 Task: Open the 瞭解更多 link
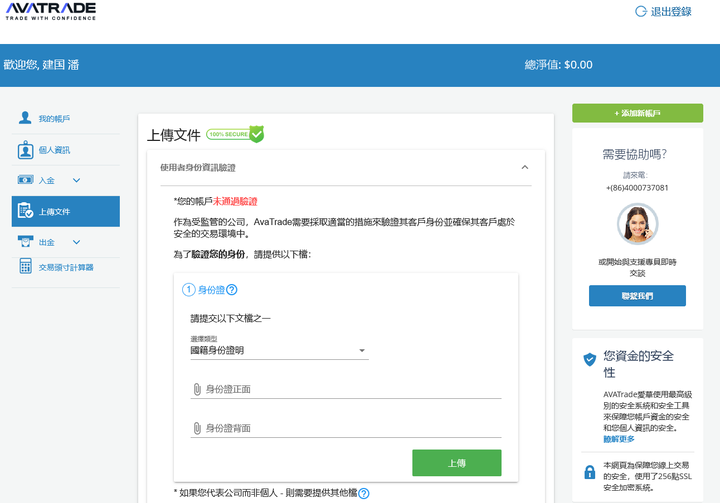pyautogui.click(x=619, y=439)
